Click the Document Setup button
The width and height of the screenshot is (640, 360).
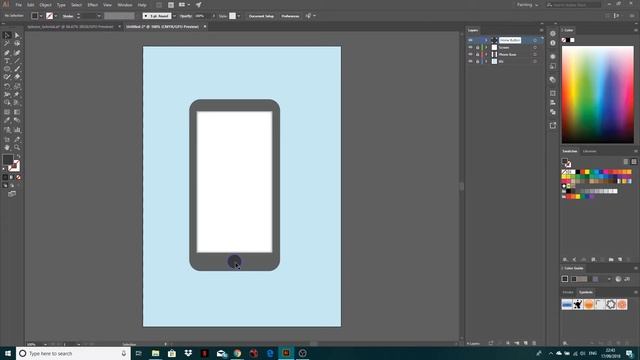coord(261,16)
